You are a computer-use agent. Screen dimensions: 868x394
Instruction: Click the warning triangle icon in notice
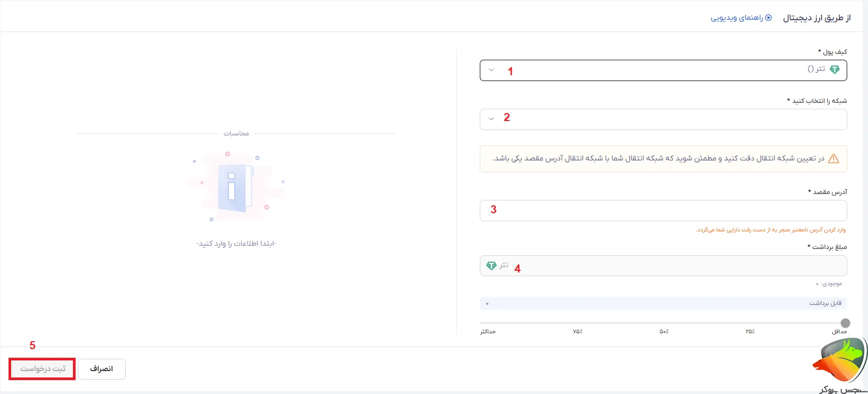834,159
